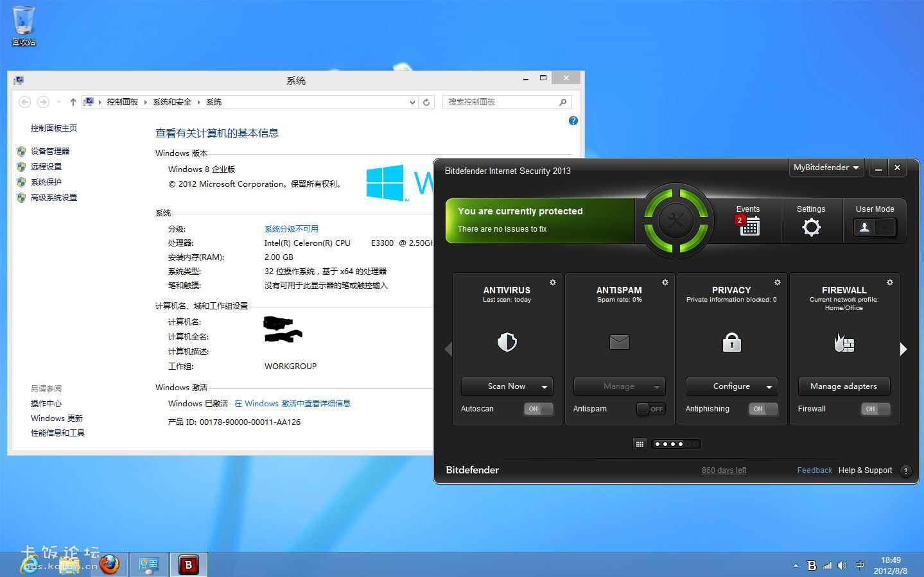Show hidden tray icons arrow
Image resolution: width=924 pixels, height=577 pixels.
tap(796, 565)
